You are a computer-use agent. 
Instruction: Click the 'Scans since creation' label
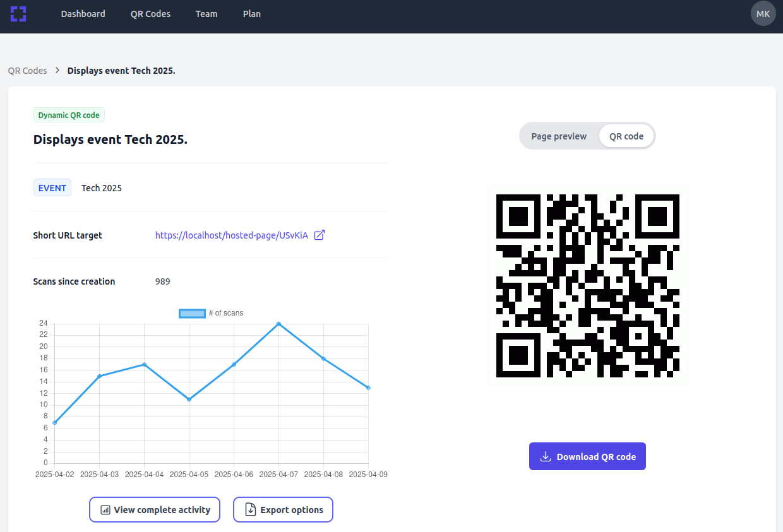(x=74, y=281)
